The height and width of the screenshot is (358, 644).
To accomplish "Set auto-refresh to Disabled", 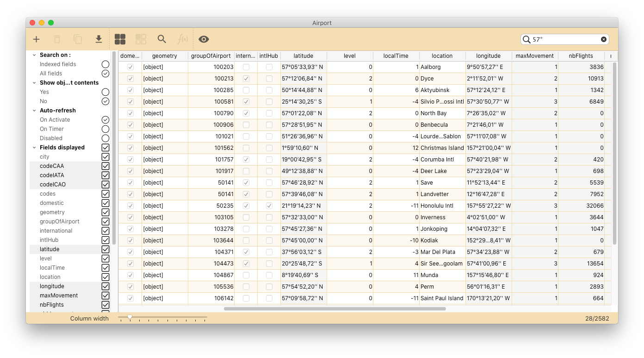I will pos(105,138).
